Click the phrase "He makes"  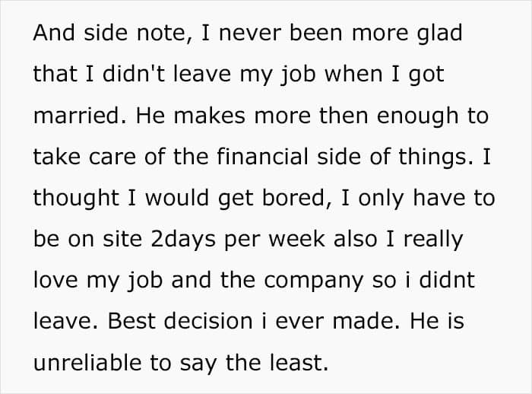click(182, 116)
